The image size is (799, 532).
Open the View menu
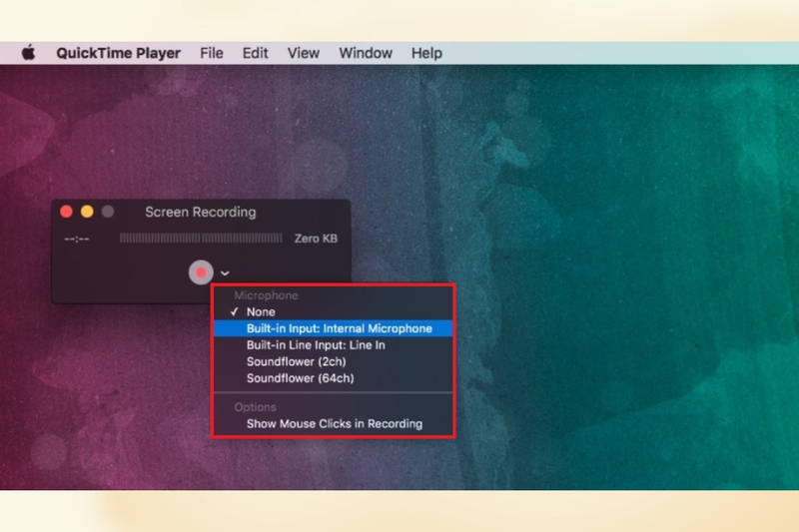pyautogui.click(x=304, y=53)
